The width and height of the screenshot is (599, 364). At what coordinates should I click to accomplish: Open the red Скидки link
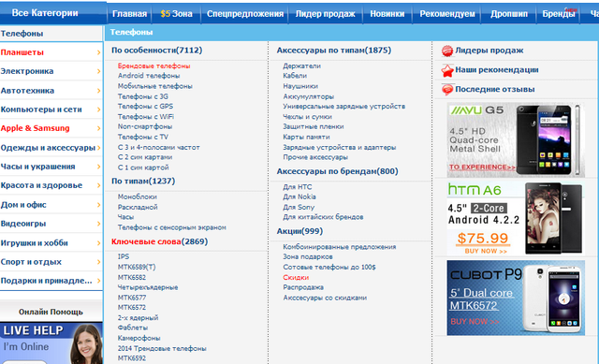coord(296,278)
